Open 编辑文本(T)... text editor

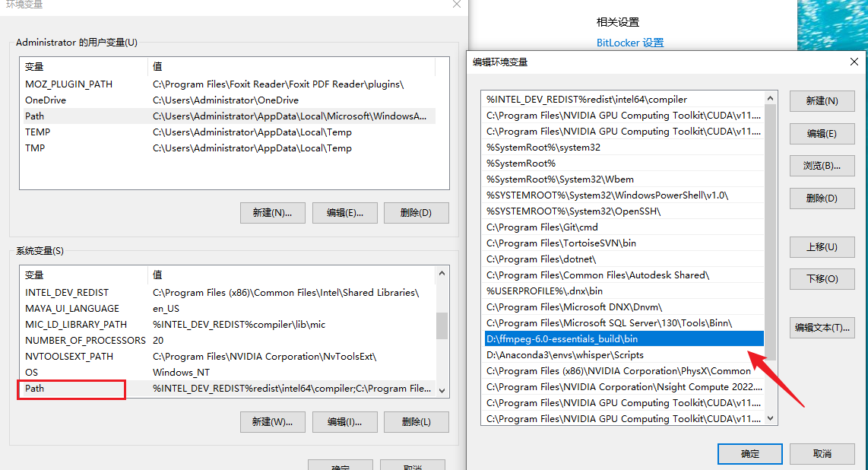822,328
